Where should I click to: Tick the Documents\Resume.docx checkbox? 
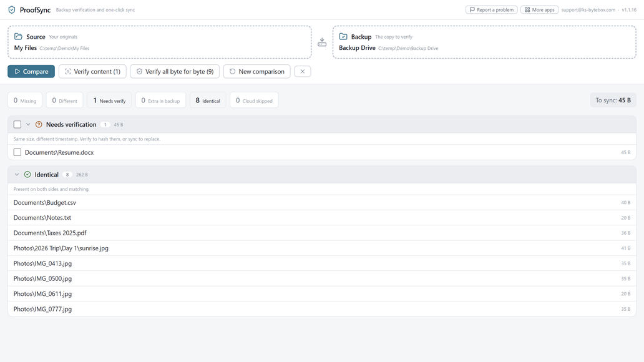(x=17, y=152)
